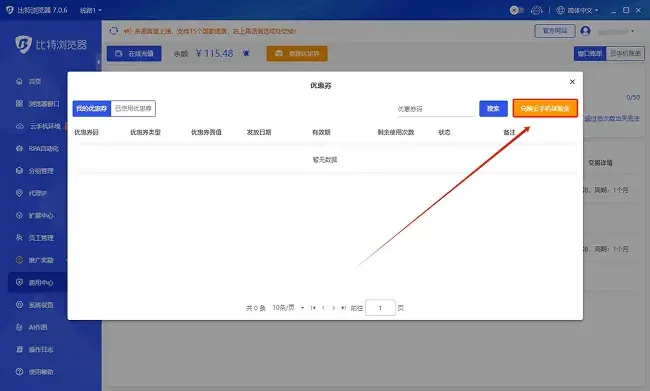Open 云手机环境 cloud icon in sidebar

[x=19, y=126]
